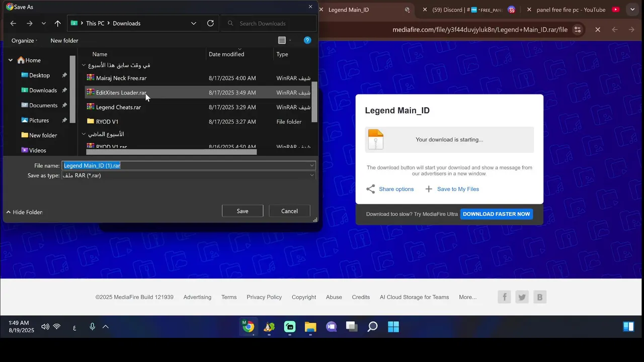Stop loading the page
This screenshot has height=362, width=644.
coord(598,30)
